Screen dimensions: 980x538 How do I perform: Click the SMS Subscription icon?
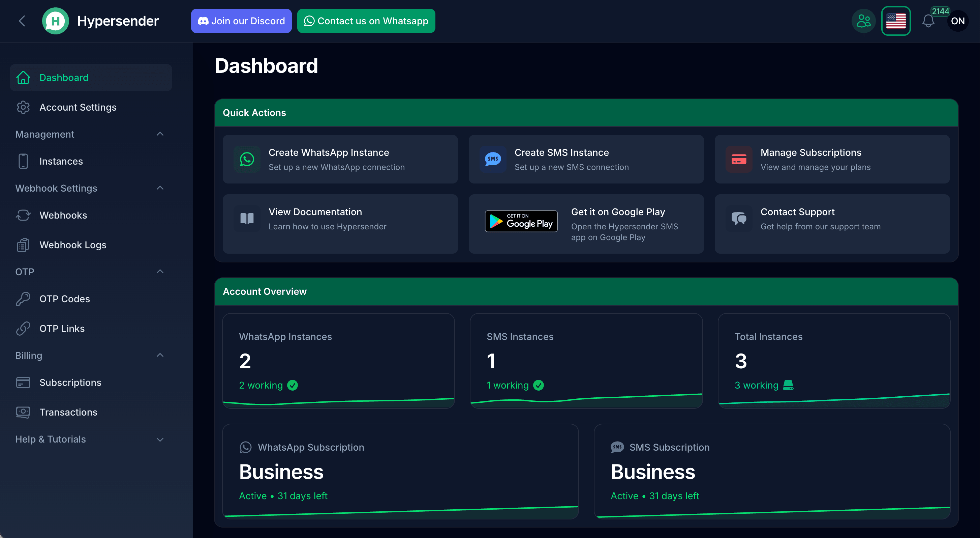617,447
